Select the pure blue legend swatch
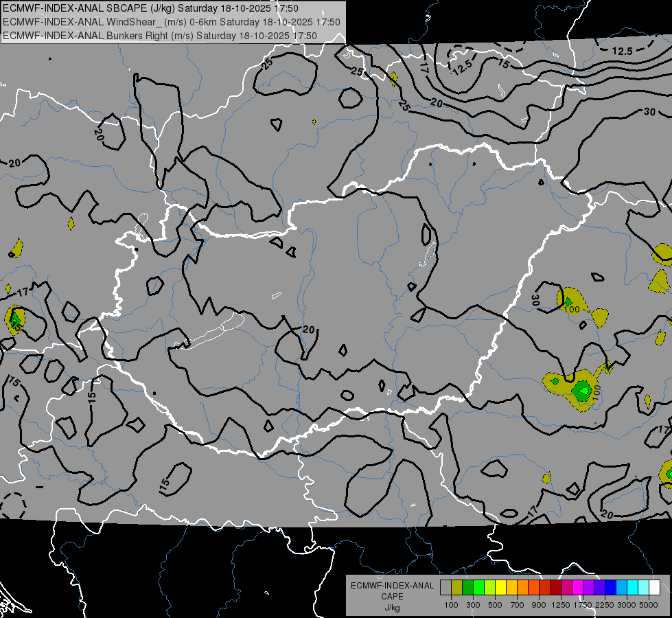This screenshot has height=618, width=672. pyautogui.click(x=611, y=588)
